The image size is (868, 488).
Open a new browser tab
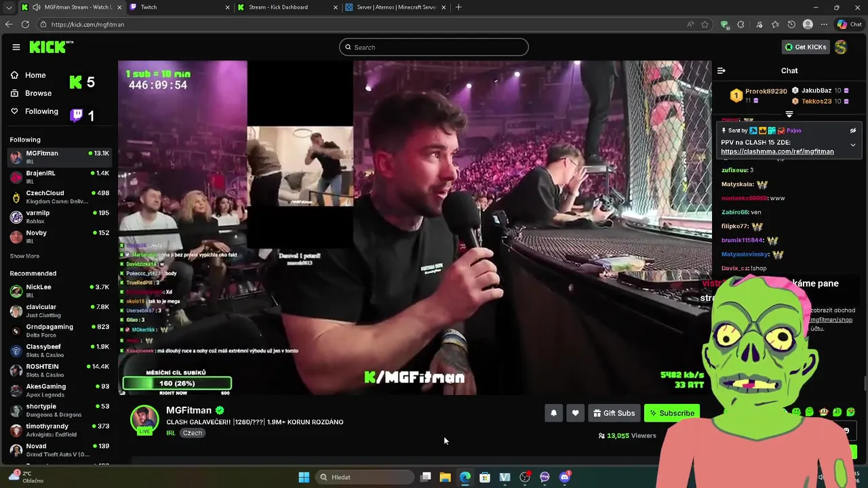pyautogui.click(x=458, y=7)
